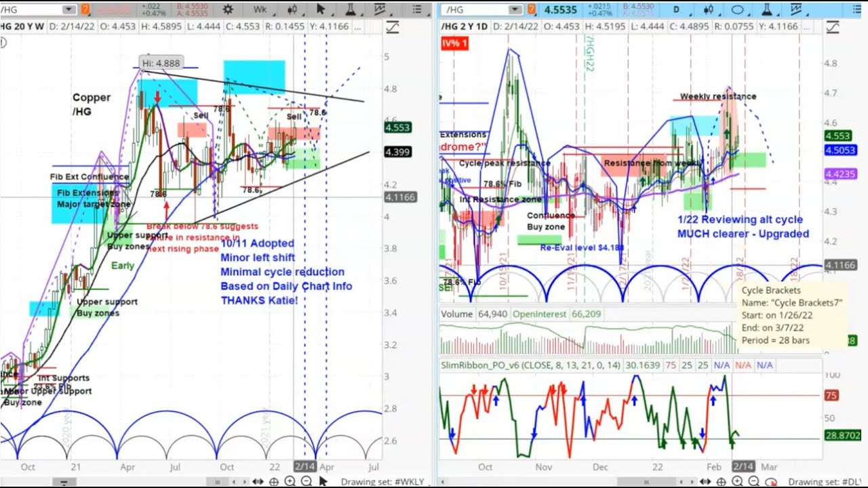Click red 75 level bubble in SlimRibbon panel
The width and height of the screenshot is (868, 488).
(831, 396)
